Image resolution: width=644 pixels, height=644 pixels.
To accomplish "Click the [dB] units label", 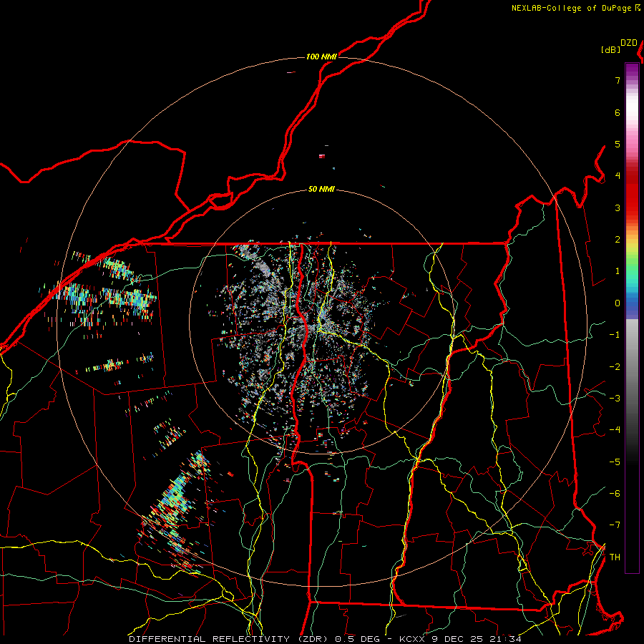I will click(610, 49).
